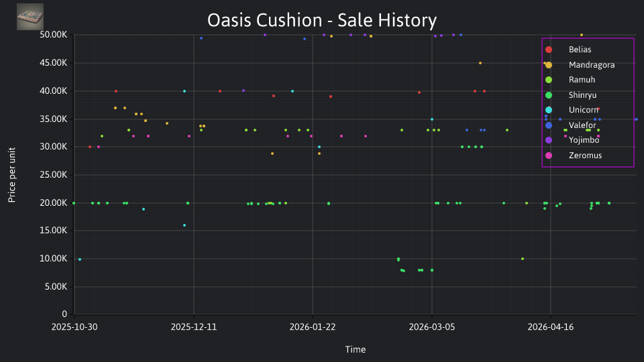Click the Oasis Cushion - Sale History title
Viewport: 644px width, 362px height.
point(322,20)
